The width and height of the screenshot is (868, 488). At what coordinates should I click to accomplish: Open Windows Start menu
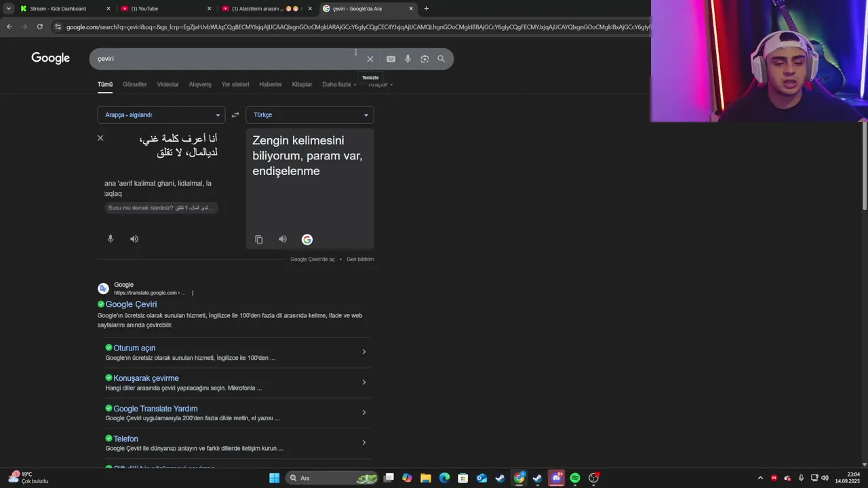(x=274, y=478)
